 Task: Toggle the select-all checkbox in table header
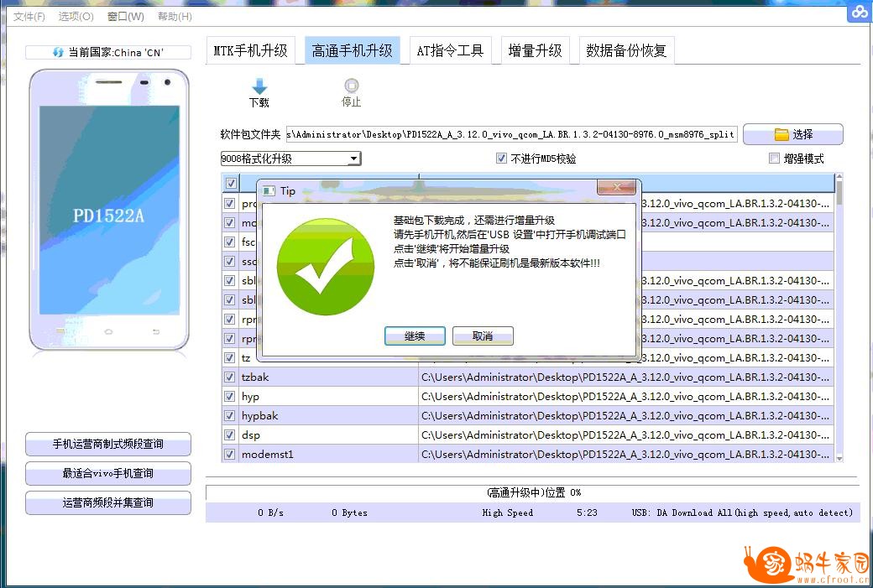click(231, 183)
